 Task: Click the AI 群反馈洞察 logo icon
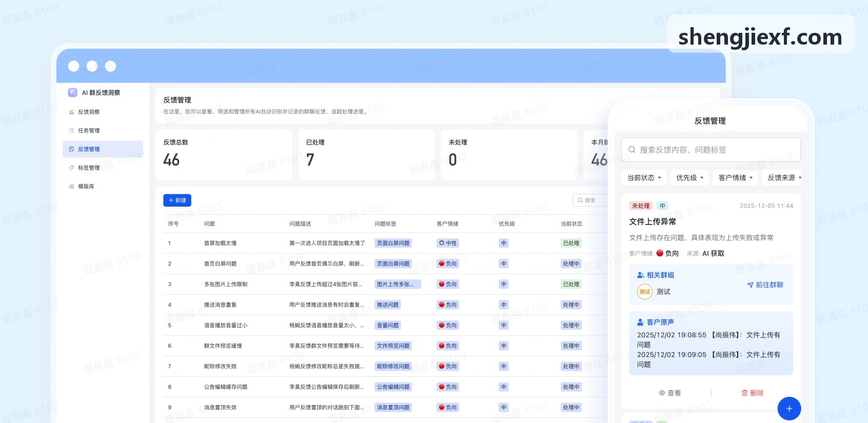[72, 92]
